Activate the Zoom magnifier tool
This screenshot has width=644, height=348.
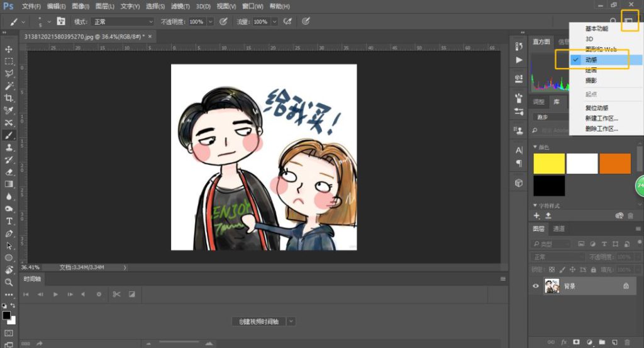pyautogui.click(x=9, y=283)
